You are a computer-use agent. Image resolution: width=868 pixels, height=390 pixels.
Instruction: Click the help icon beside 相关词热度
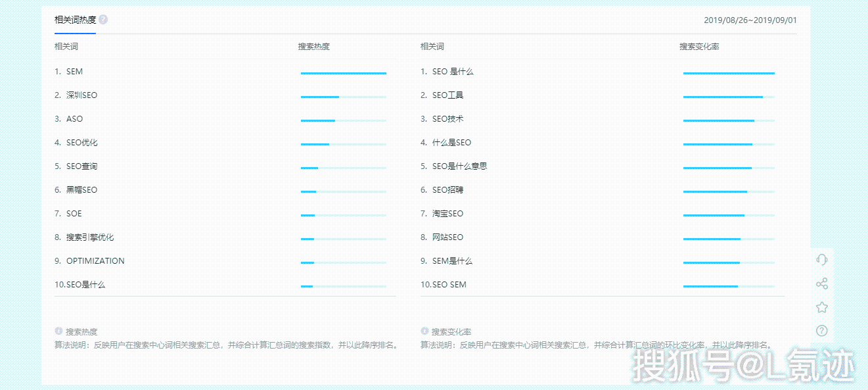pyautogui.click(x=103, y=20)
